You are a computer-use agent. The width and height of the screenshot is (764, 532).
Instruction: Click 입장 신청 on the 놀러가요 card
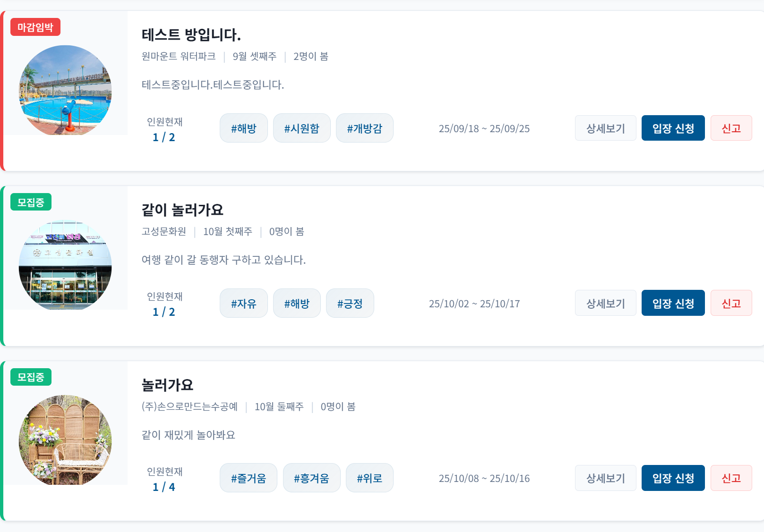point(673,478)
